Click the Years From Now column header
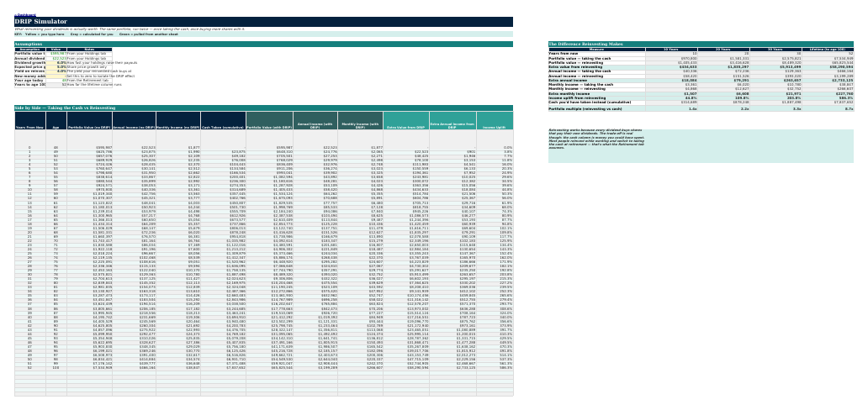The image size is (868, 410). tap(29, 121)
